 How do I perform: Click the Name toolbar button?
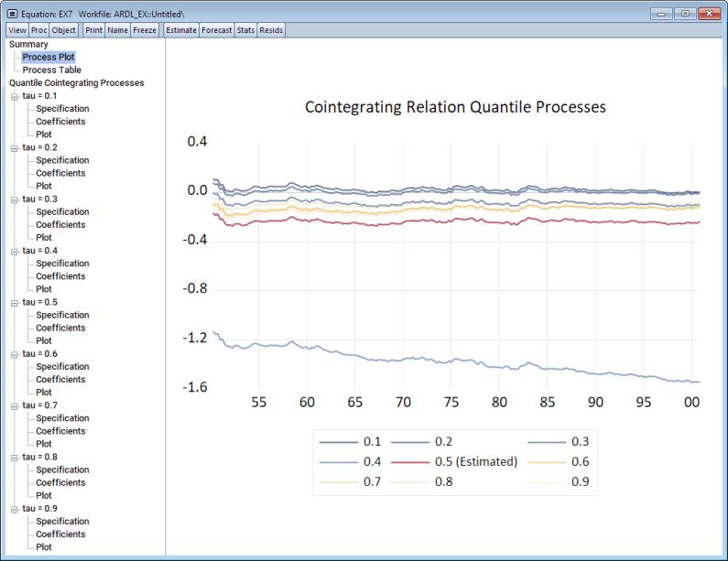(117, 30)
